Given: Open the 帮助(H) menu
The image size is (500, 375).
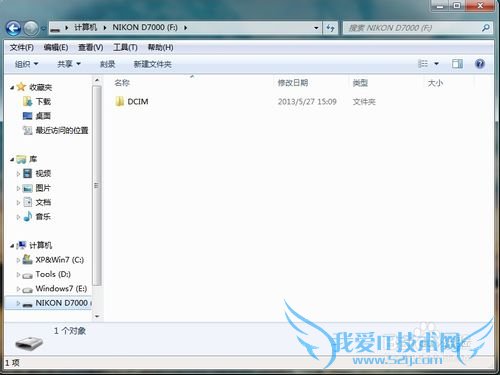Looking at the screenshot, I should 160,48.
